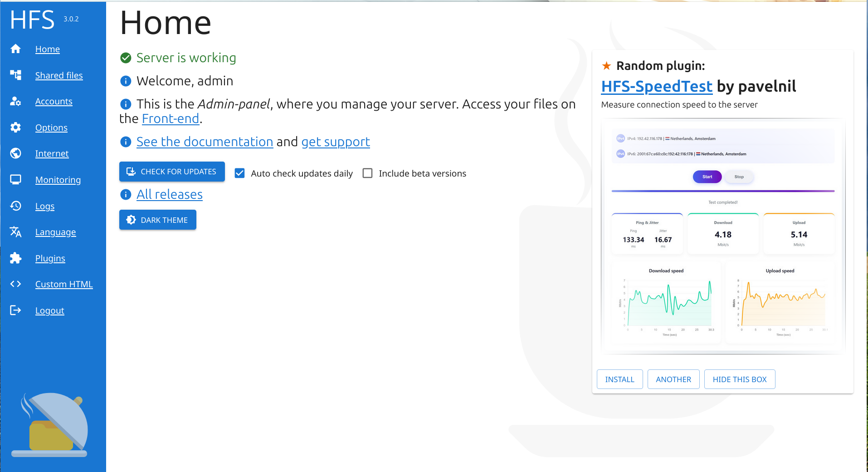Viewport: 868px width, 472px height.
Task: Open the Custom HTML menu item
Action: pyautogui.click(x=64, y=285)
